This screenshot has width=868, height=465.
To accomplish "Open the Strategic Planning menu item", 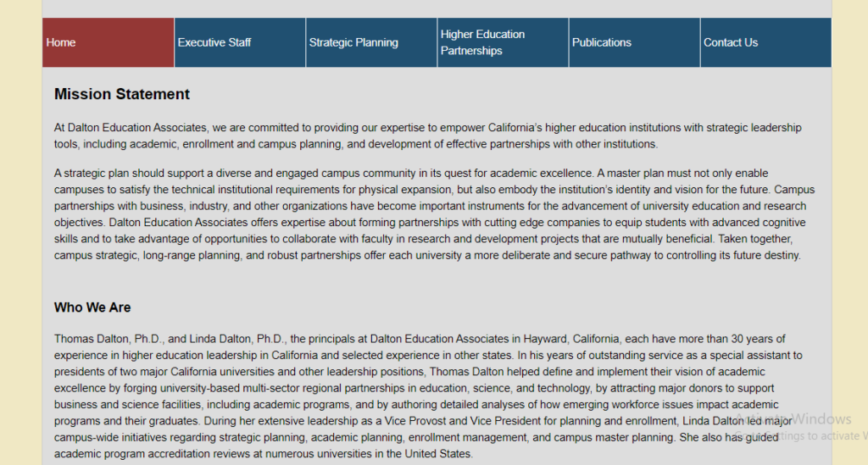I will pos(370,42).
